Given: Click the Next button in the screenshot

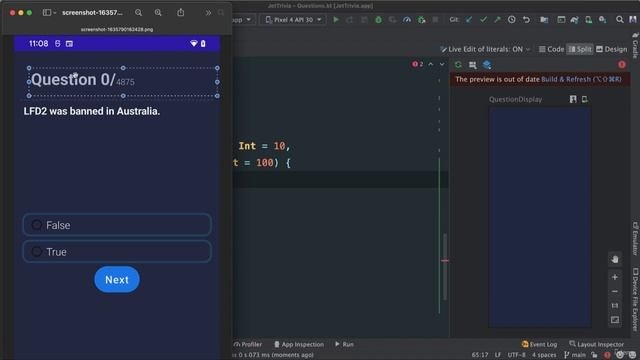Looking at the screenshot, I should click(x=117, y=280).
